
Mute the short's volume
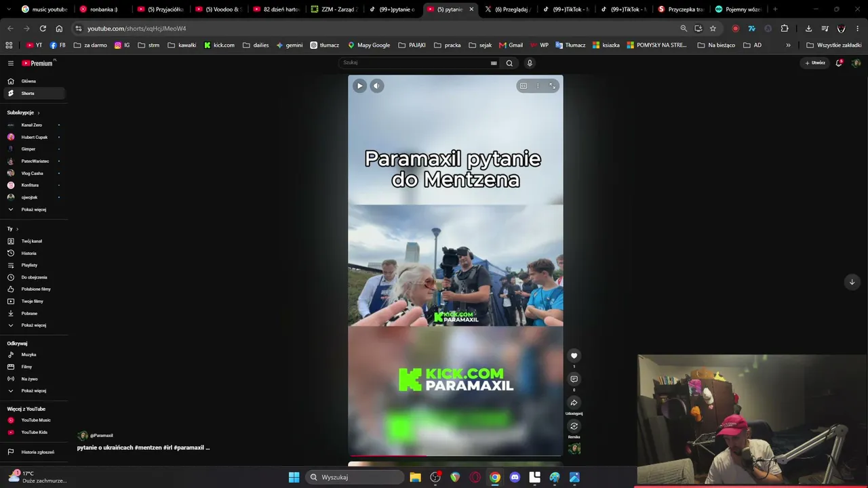click(x=376, y=85)
